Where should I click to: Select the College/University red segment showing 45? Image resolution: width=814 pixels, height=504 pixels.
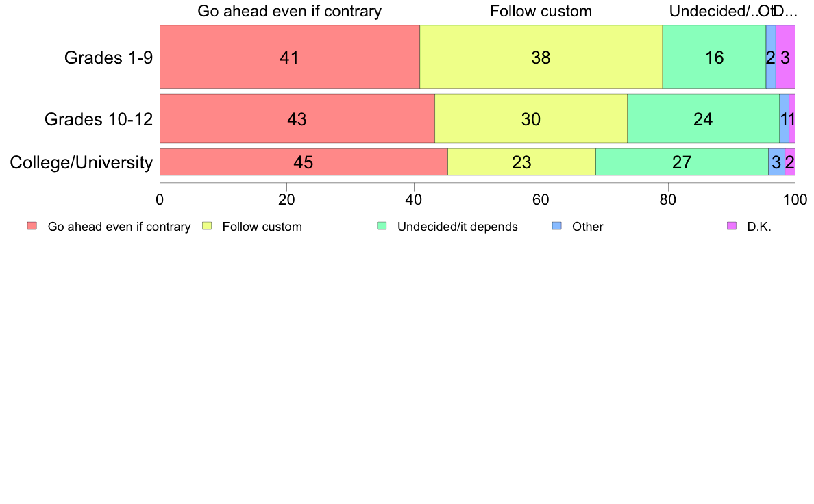304,162
